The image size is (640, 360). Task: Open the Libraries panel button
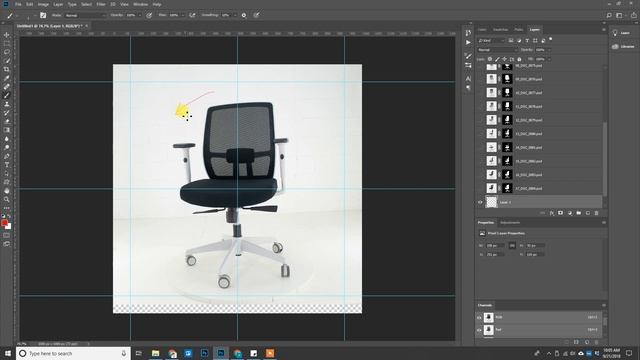pyautogui.click(x=623, y=47)
